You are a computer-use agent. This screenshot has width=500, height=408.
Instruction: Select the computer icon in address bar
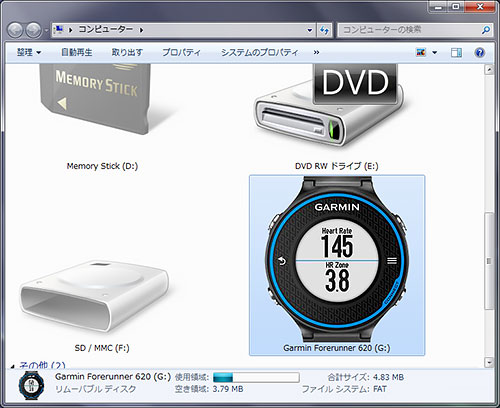59,30
